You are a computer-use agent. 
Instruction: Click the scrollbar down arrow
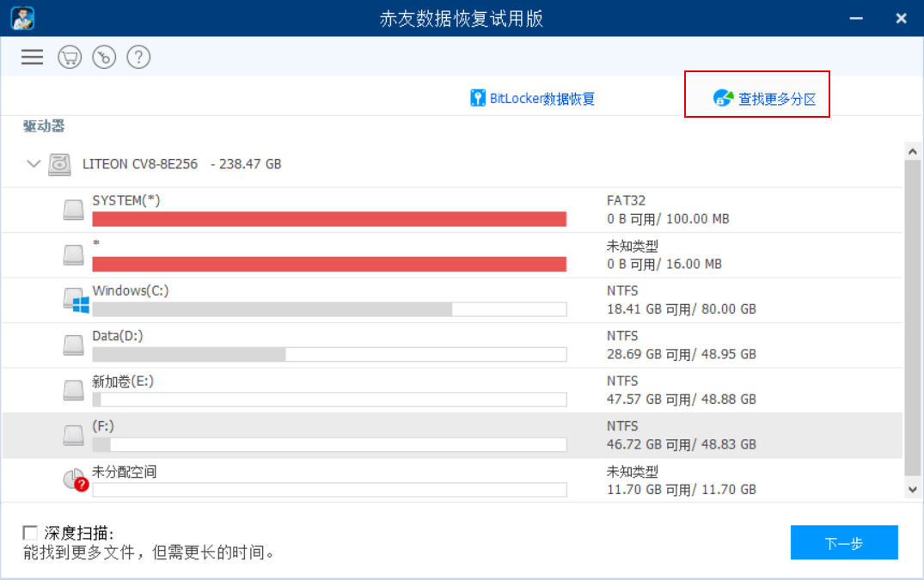tap(913, 489)
